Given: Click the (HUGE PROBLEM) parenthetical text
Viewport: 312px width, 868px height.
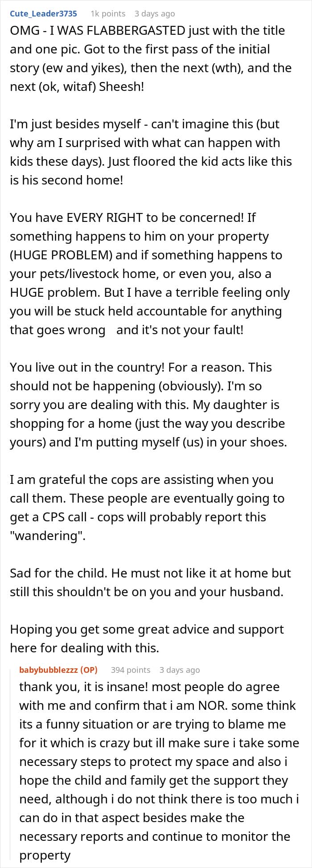Looking at the screenshot, I should (x=61, y=255).
